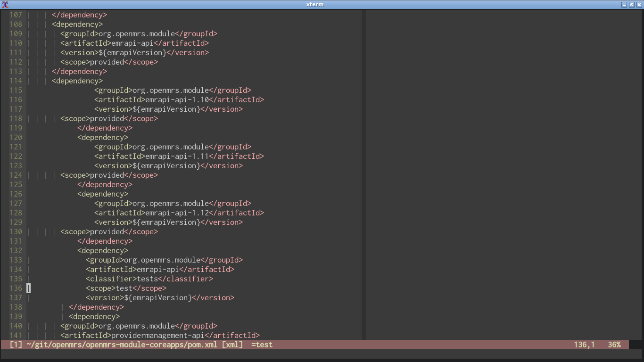This screenshot has width=644, height=362.
Task: Minimize the xterm window
Action: [x=624, y=5]
